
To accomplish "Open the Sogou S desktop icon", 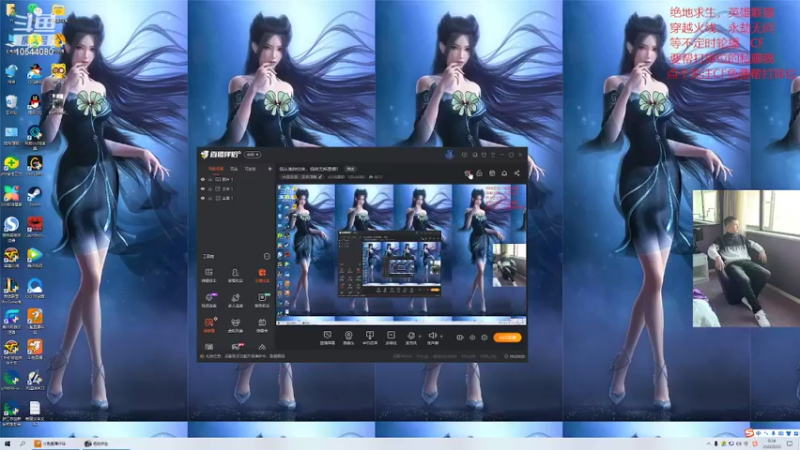I will click(11, 227).
